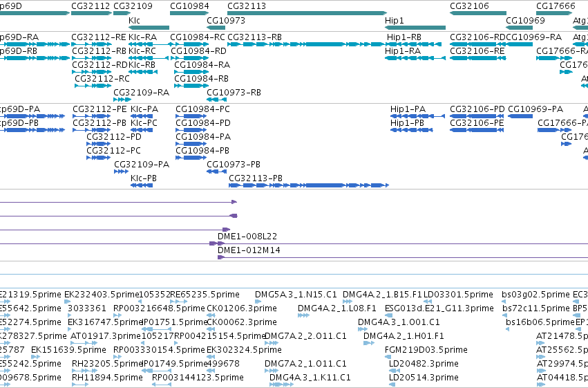Select EST EK232403.5prime
This screenshot has height=388, width=588.
point(68,302)
